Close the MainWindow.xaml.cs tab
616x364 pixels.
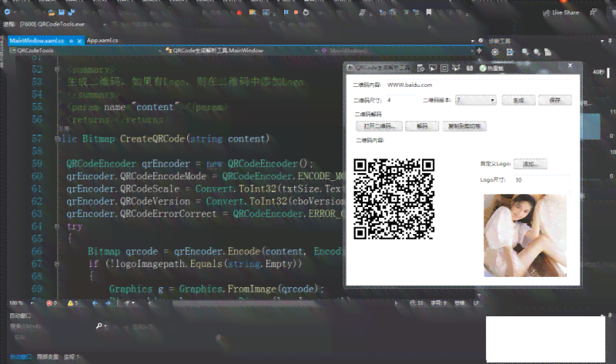(x=79, y=41)
